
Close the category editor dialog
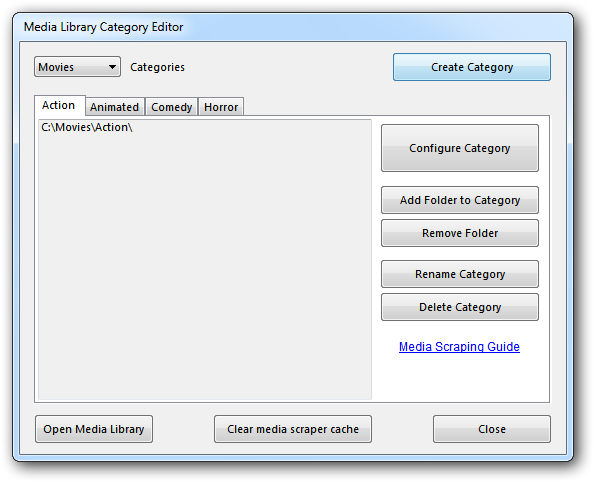pyautogui.click(x=492, y=429)
